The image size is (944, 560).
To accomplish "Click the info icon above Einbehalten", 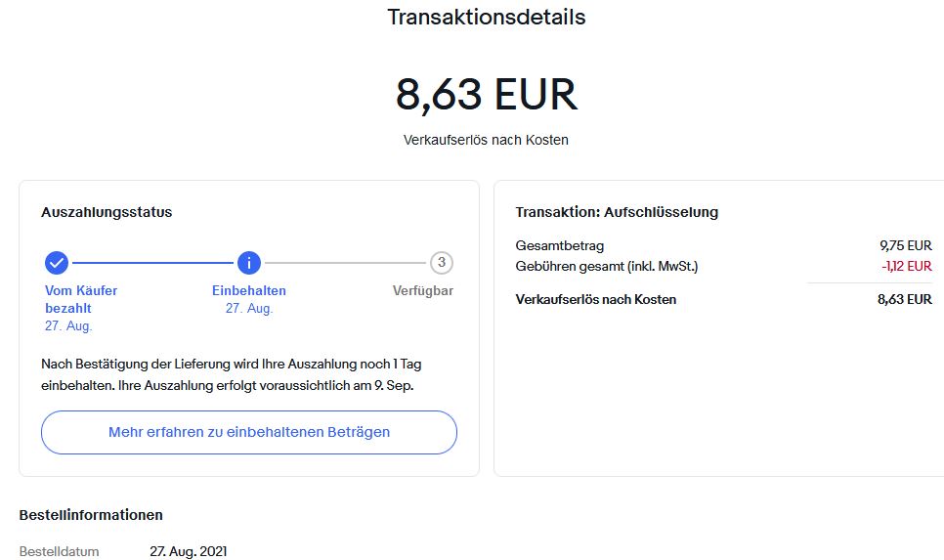I will tap(249, 263).
